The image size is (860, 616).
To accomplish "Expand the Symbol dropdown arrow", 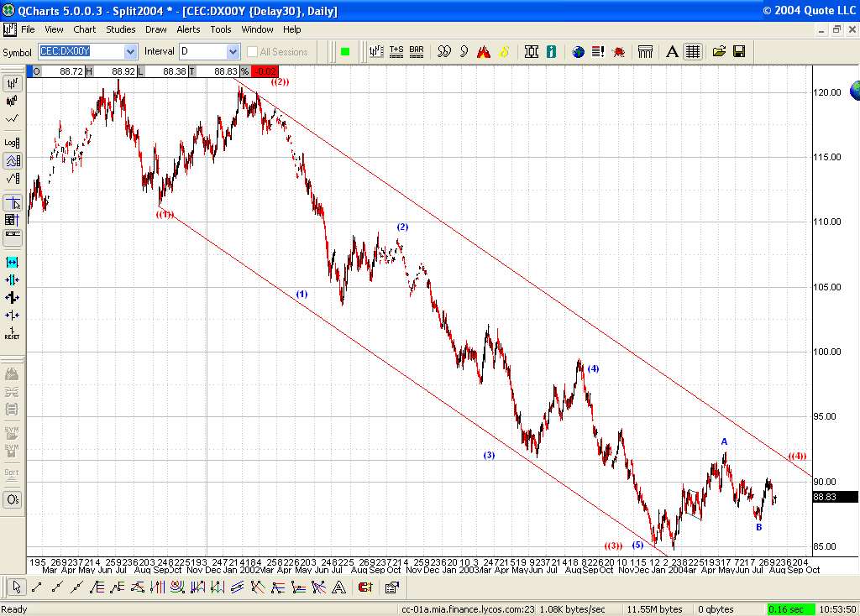I will tap(130, 51).
